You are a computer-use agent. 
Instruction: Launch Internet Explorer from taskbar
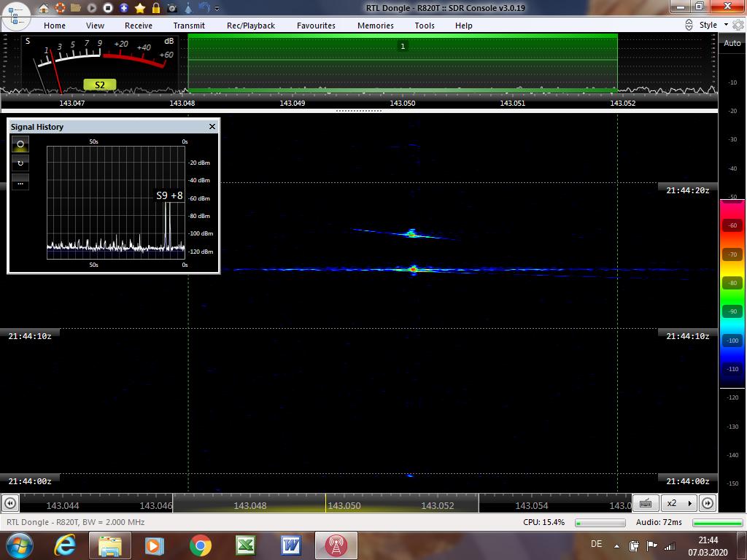[64, 545]
